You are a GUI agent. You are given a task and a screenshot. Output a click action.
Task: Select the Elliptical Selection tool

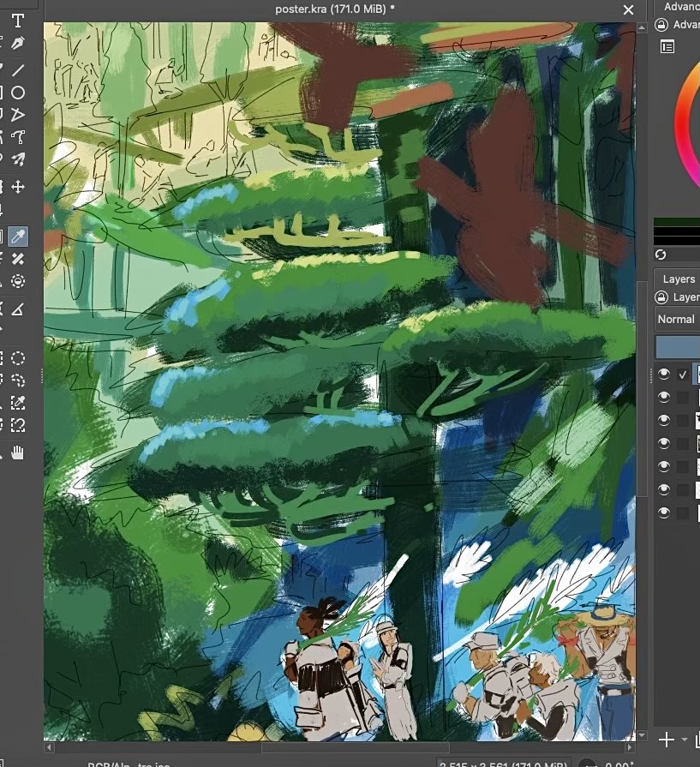pyautogui.click(x=18, y=358)
